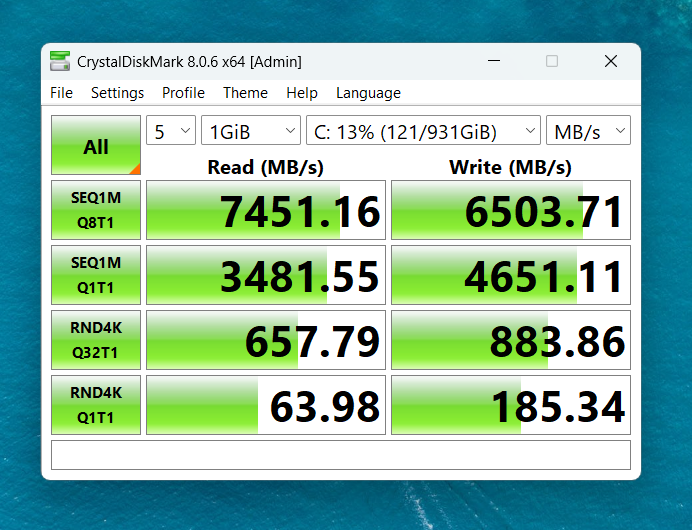
Task: Run the RND4K Q32T1 test
Action: [96, 340]
